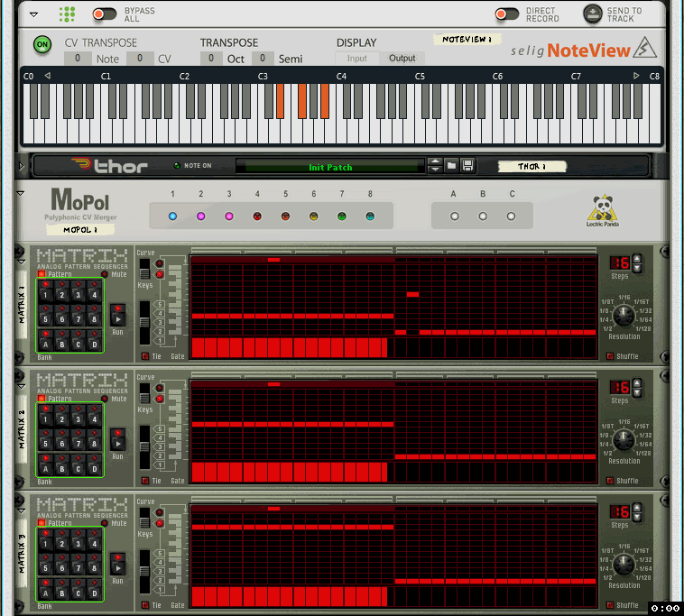The width and height of the screenshot is (684, 616).
Task: Toggle Matrix 1 Mute button
Action: coord(105,274)
